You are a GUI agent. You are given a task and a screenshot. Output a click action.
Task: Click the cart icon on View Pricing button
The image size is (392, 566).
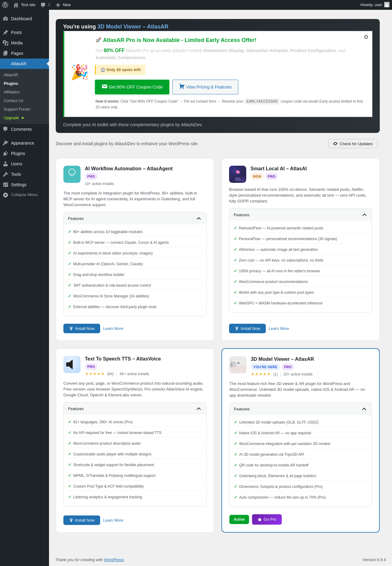(x=182, y=87)
